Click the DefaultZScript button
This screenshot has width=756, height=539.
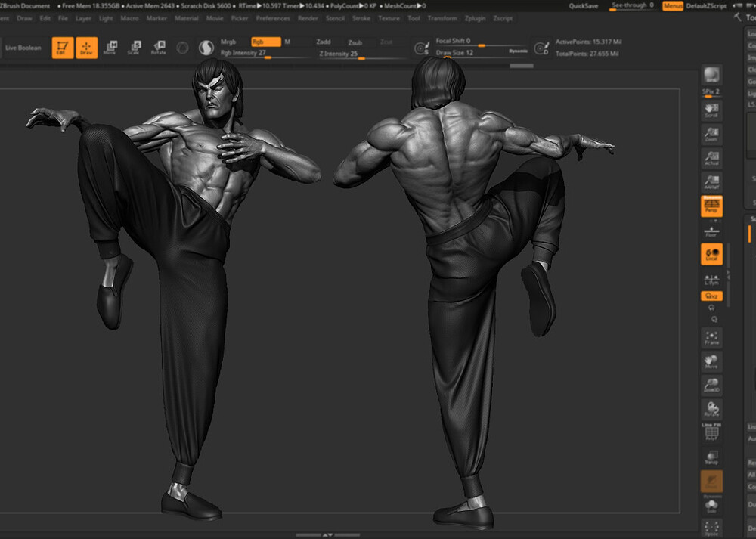tap(706, 6)
